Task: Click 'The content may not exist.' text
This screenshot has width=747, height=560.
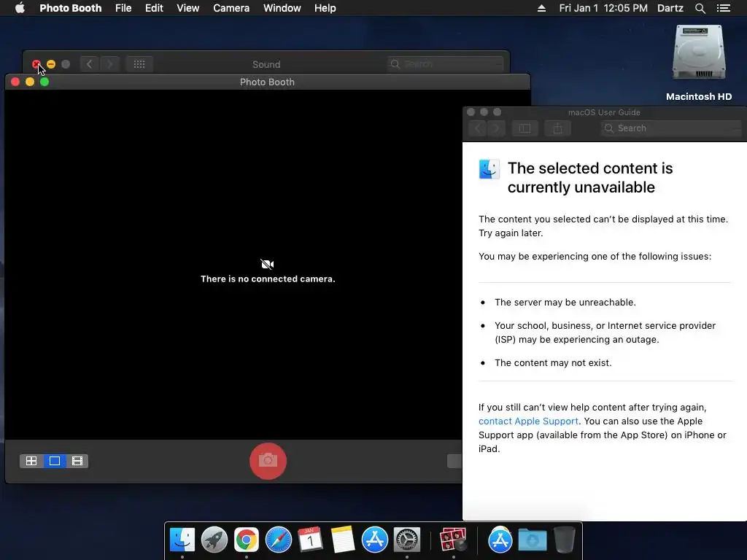Action: tap(553, 363)
